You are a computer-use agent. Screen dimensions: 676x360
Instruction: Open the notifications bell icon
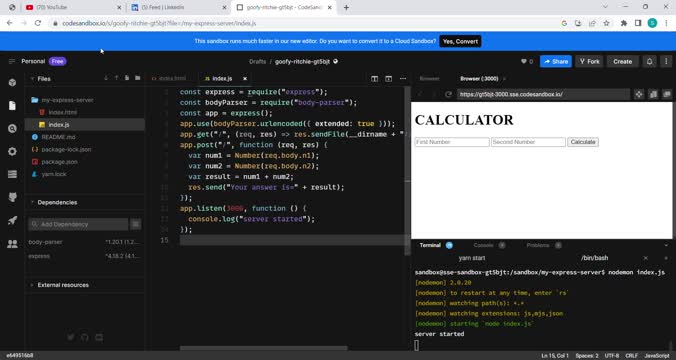[x=649, y=62]
